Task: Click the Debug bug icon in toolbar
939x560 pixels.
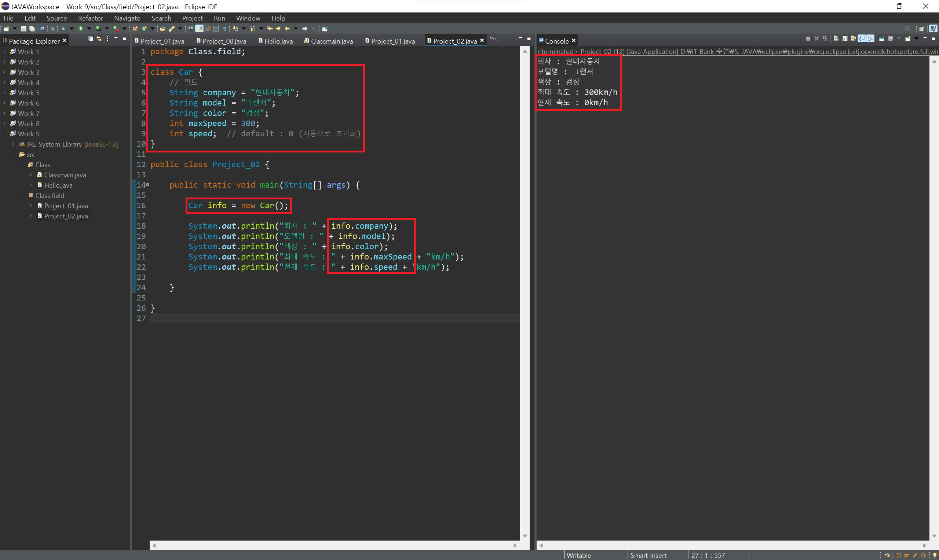Action: 63,29
